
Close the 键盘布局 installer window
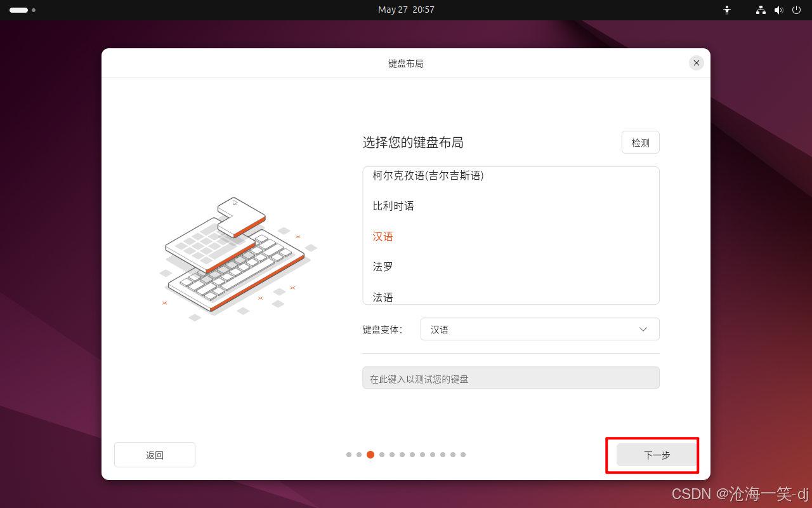[x=697, y=63]
